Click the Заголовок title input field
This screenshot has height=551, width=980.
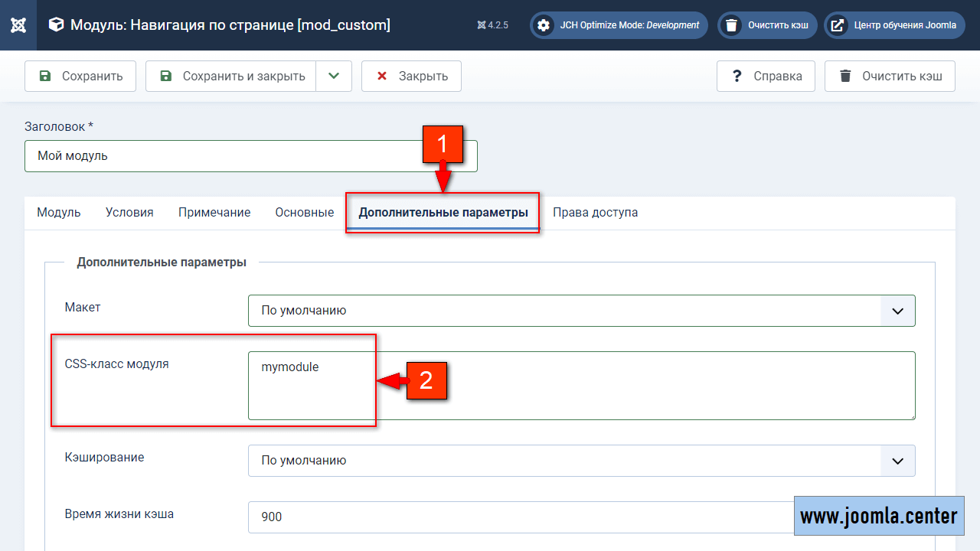(222, 155)
